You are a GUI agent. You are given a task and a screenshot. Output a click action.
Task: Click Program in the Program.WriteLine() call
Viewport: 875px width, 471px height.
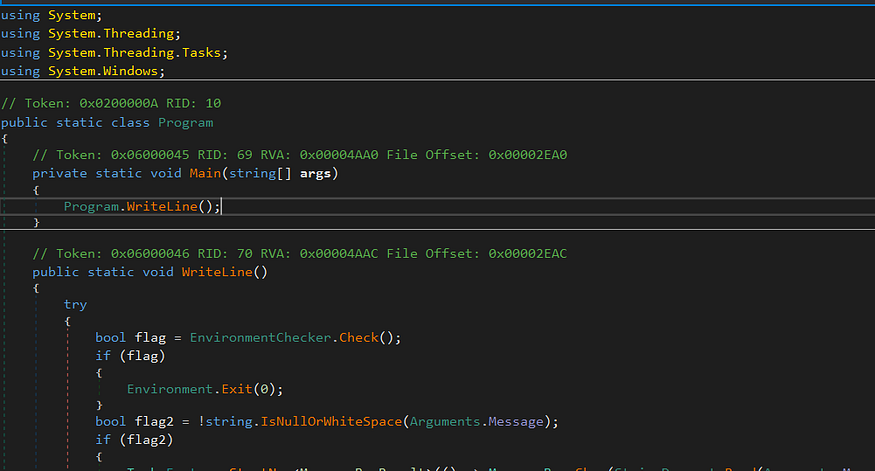(91, 206)
